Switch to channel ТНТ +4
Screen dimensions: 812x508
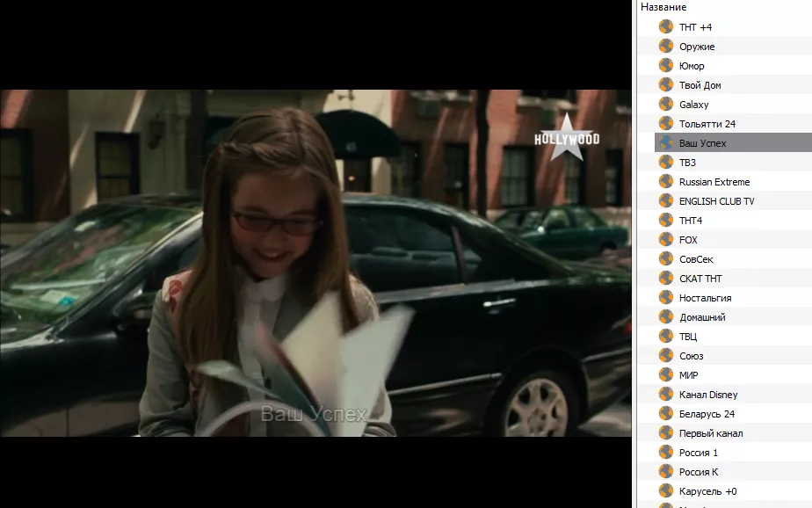pyautogui.click(x=695, y=27)
